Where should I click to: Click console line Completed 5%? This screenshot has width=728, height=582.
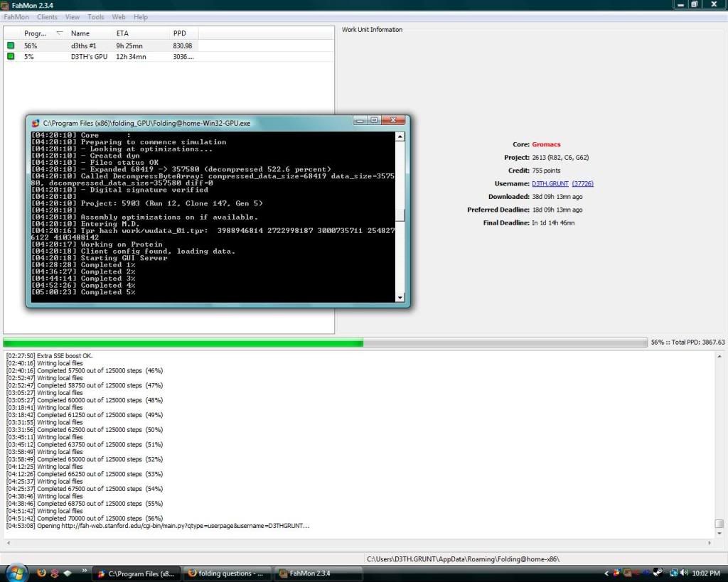[83, 292]
